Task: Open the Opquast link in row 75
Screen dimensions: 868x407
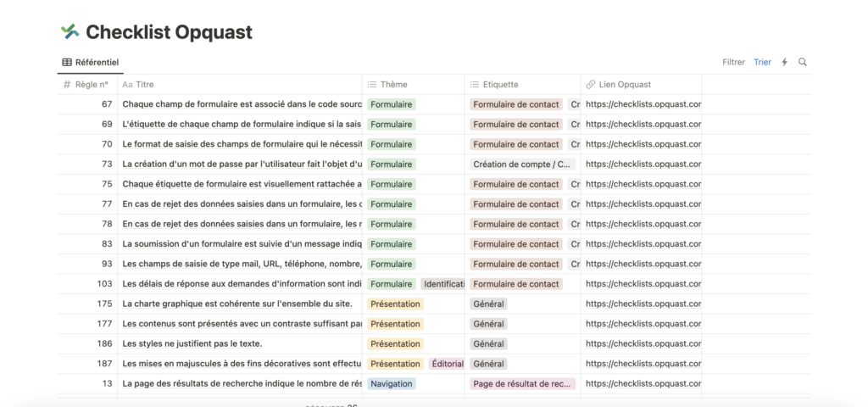Action: (x=643, y=184)
